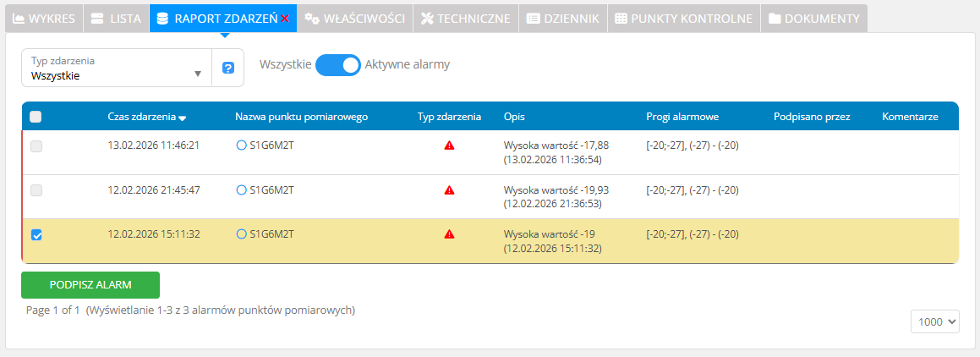The height and width of the screenshot is (357, 980).
Task: Click circle icon beside S1G6M2T in second row
Action: click(241, 190)
